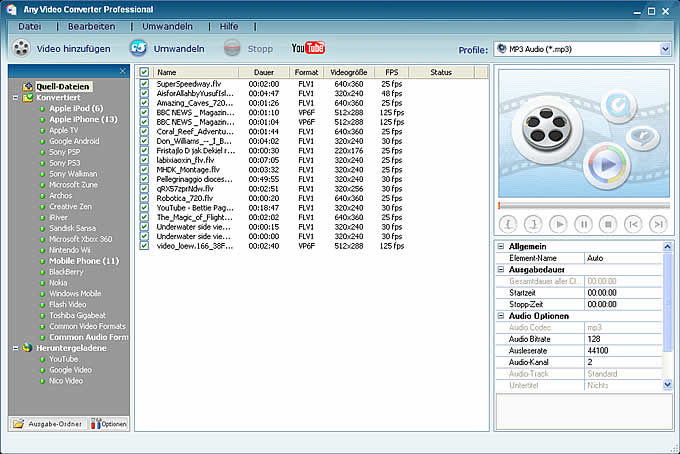Click the preview seek slider bar

tap(584, 206)
